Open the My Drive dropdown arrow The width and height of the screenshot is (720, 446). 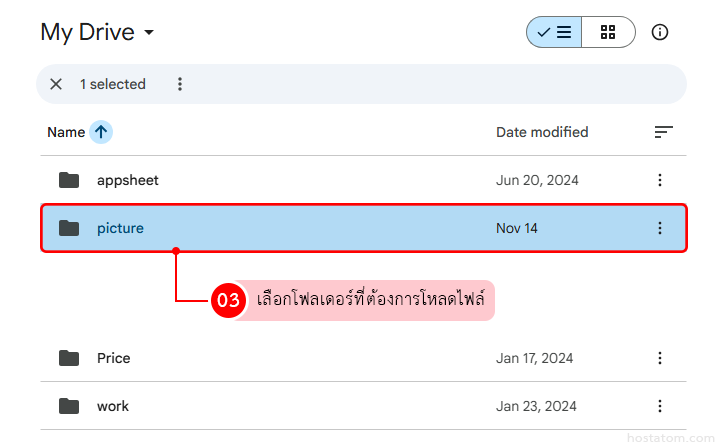point(149,33)
